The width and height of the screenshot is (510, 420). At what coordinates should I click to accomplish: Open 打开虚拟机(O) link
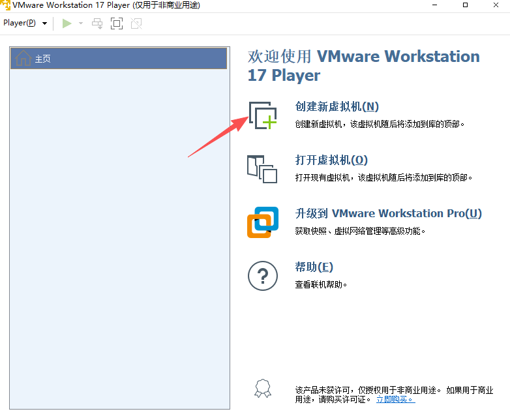pyautogui.click(x=331, y=160)
